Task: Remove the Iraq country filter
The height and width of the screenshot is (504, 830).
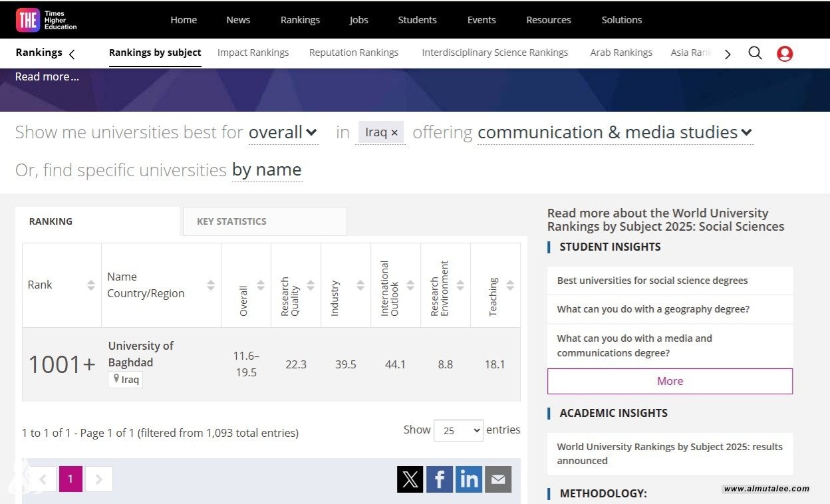Action: tap(394, 133)
